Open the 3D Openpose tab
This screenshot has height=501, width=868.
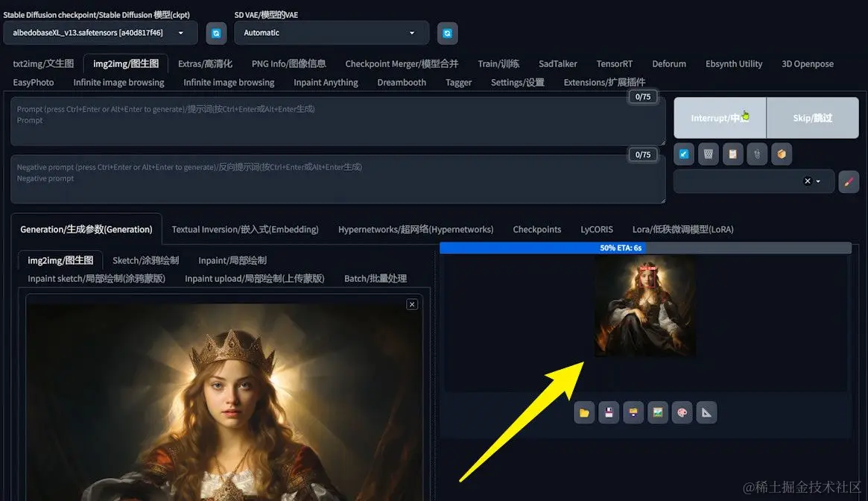[x=807, y=63]
